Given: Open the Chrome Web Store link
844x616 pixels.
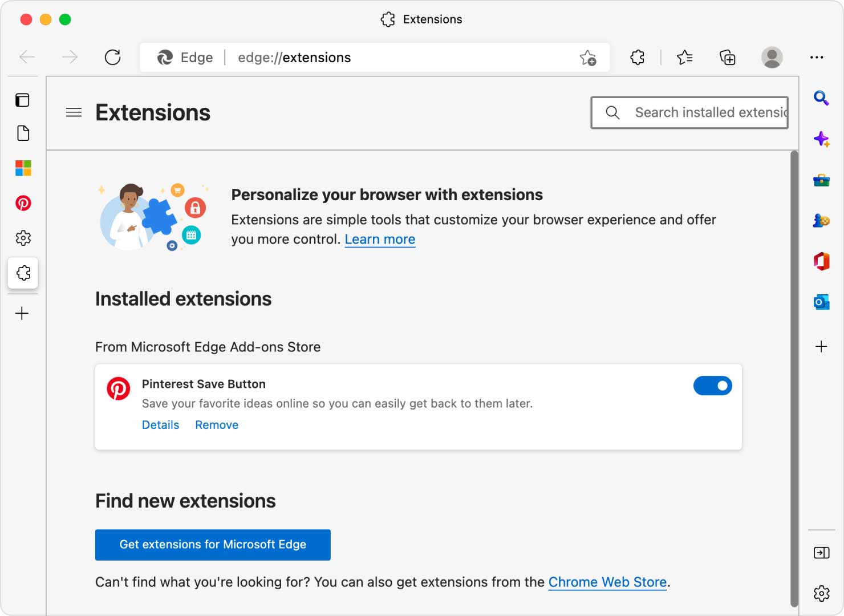Looking at the screenshot, I should (607, 582).
